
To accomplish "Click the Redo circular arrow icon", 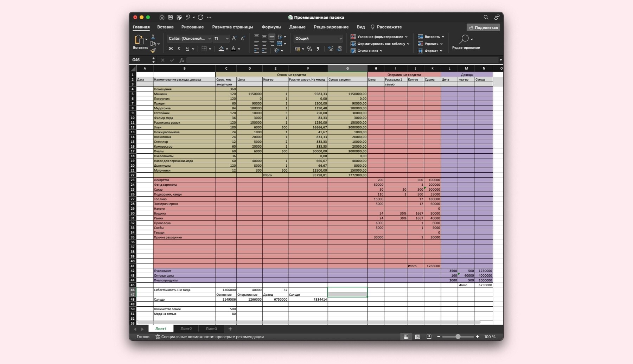I will 200,17.
